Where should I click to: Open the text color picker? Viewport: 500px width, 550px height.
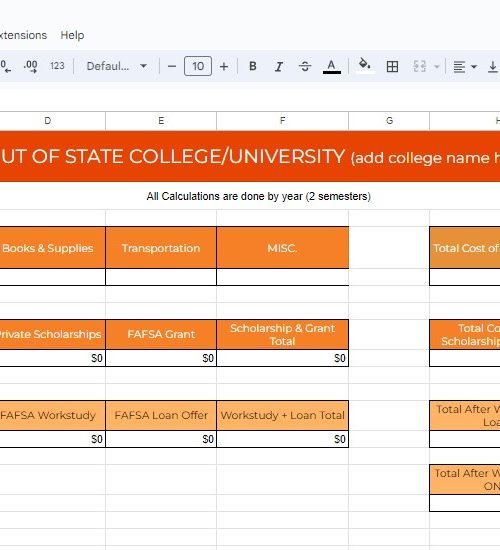click(332, 66)
